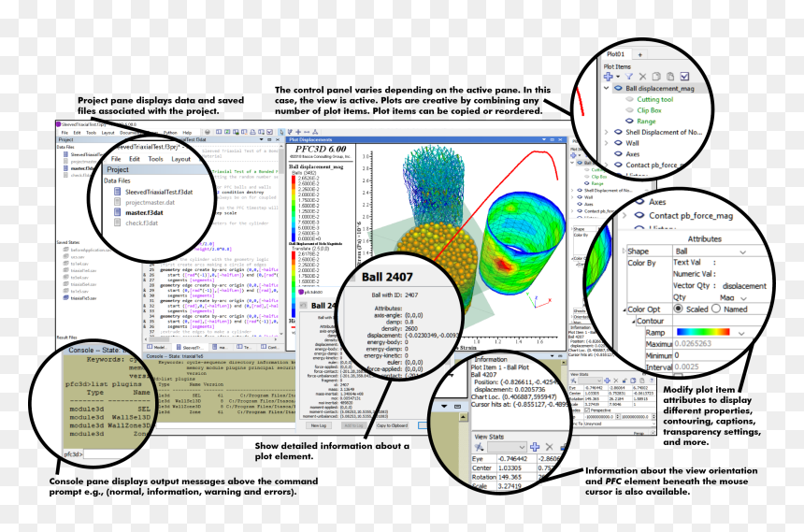Click the enlarged blue plus add-plot-item icon
Viewport: 804px width, 532px height.
(608, 77)
